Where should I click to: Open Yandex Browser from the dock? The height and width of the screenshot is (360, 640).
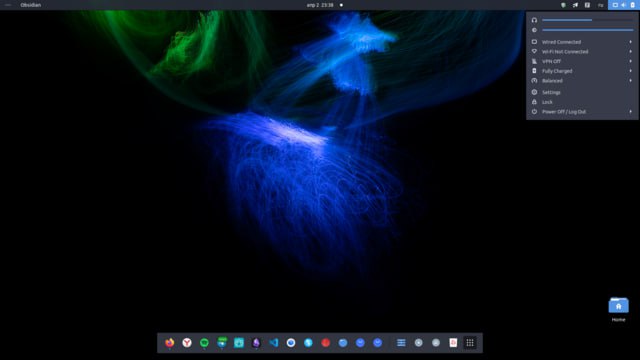187,343
